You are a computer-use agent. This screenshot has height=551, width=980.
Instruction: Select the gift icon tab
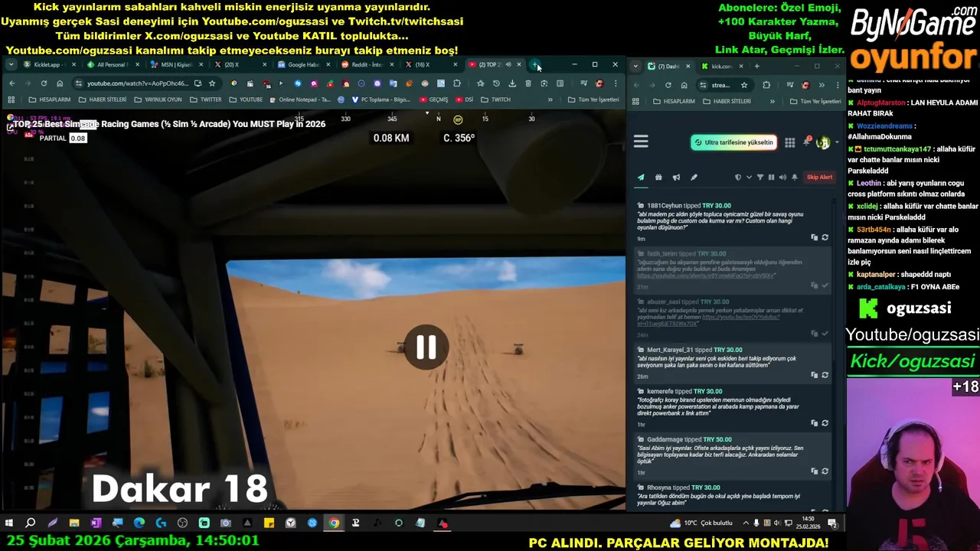(x=658, y=178)
